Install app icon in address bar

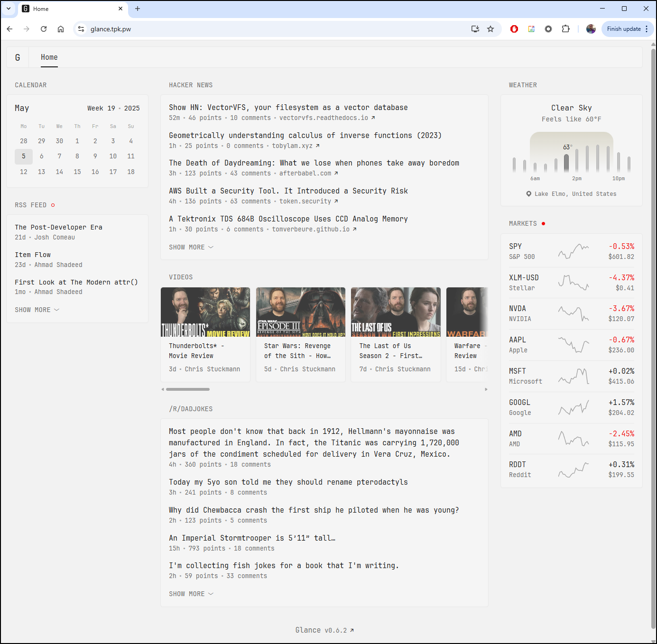coord(475,29)
